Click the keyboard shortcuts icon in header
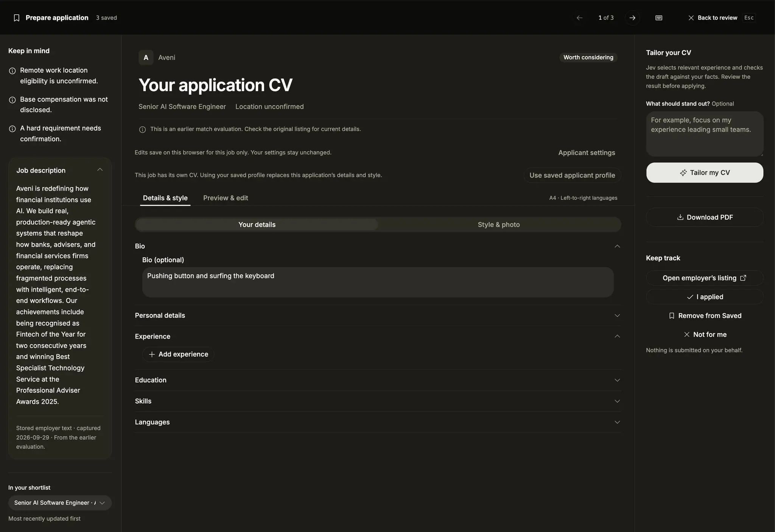 click(x=659, y=18)
